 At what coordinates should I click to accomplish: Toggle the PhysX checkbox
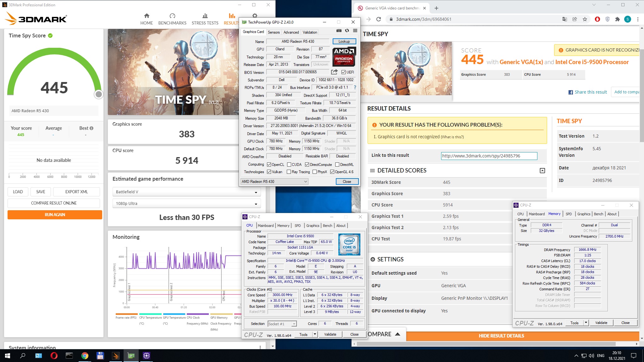click(314, 172)
